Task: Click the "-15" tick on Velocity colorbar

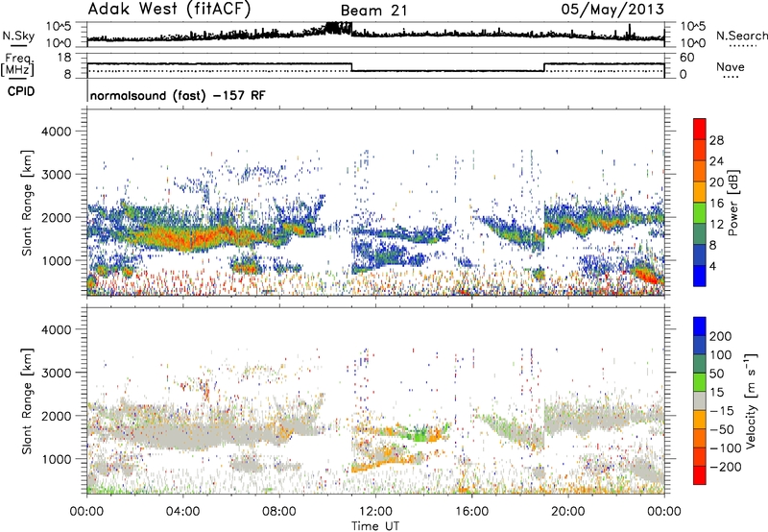Action: (x=722, y=410)
